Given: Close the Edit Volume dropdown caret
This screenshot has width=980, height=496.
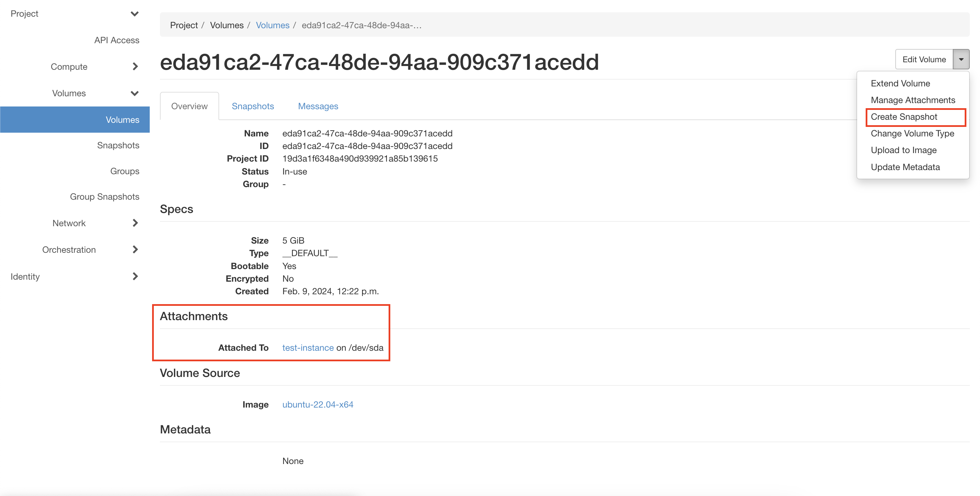Looking at the screenshot, I should click(961, 59).
